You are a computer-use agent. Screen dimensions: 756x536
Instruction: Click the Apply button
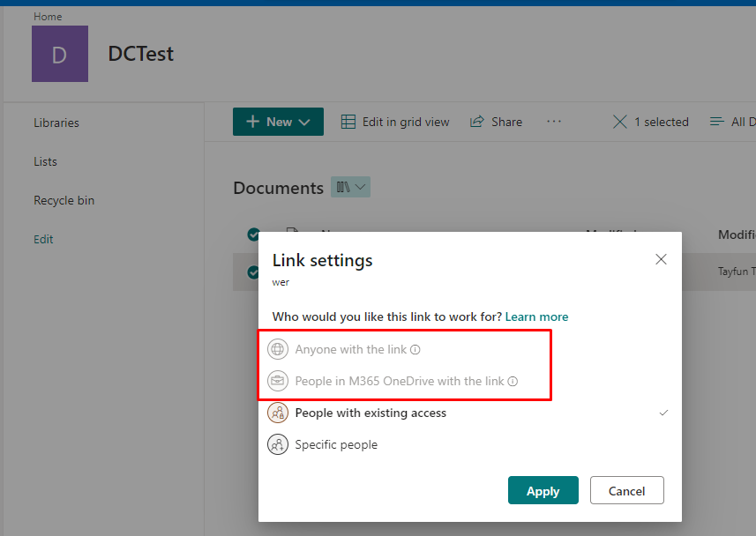543,491
